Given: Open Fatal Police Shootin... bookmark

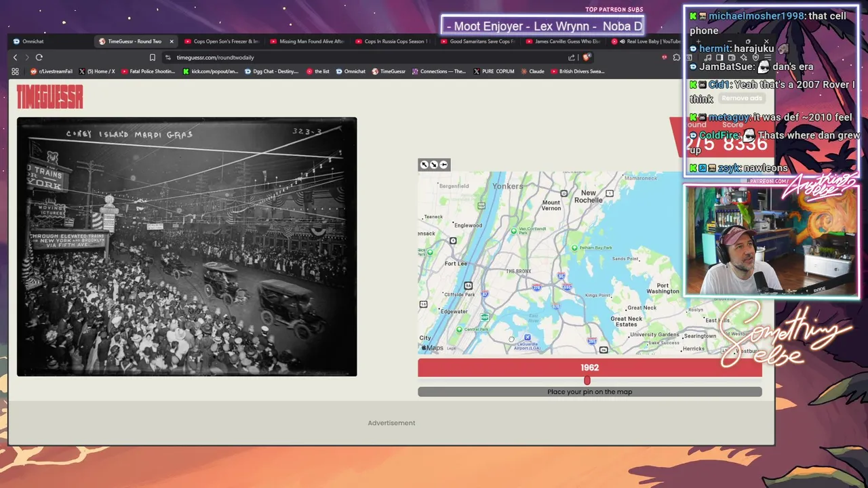Looking at the screenshot, I should [x=148, y=71].
